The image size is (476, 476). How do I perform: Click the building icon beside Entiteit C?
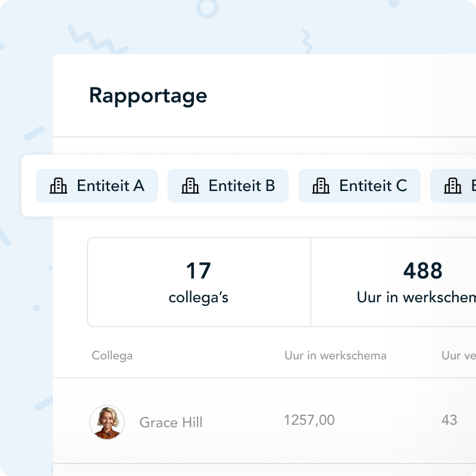321,186
